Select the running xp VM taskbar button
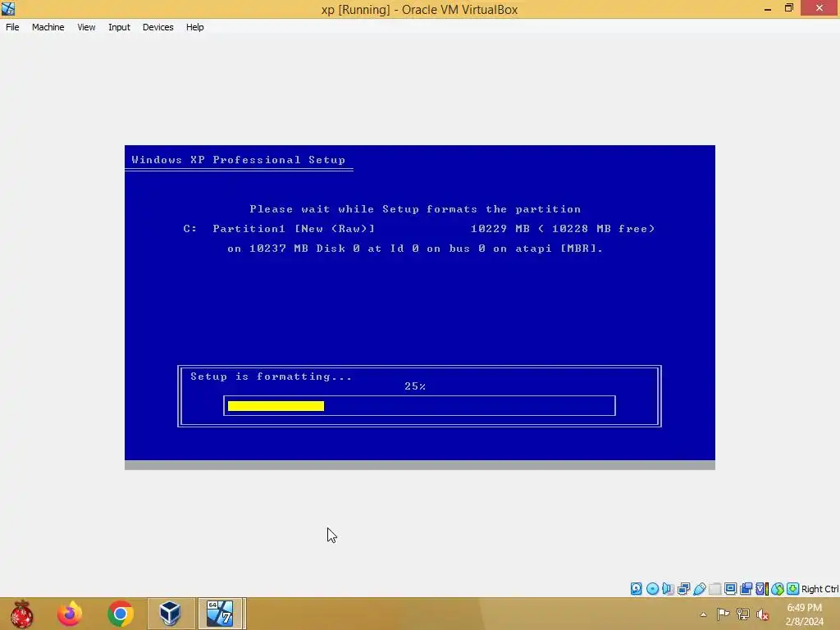 pyautogui.click(x=221, y=614)
